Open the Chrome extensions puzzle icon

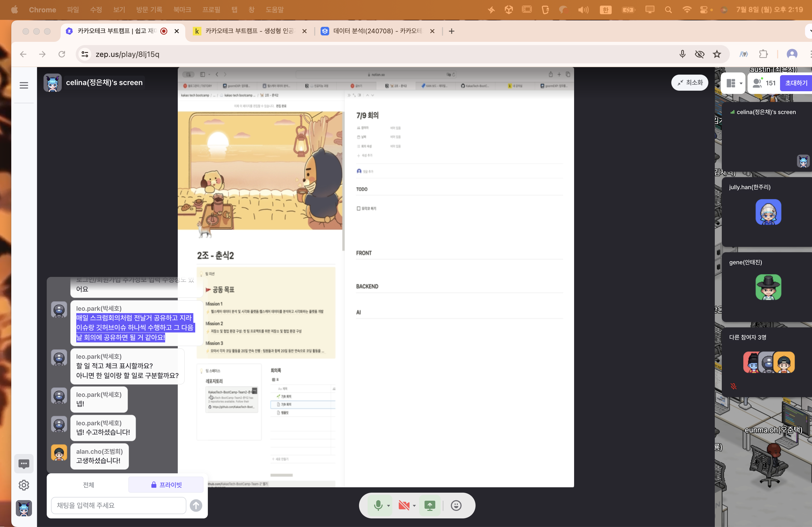(x=763, y=54)
